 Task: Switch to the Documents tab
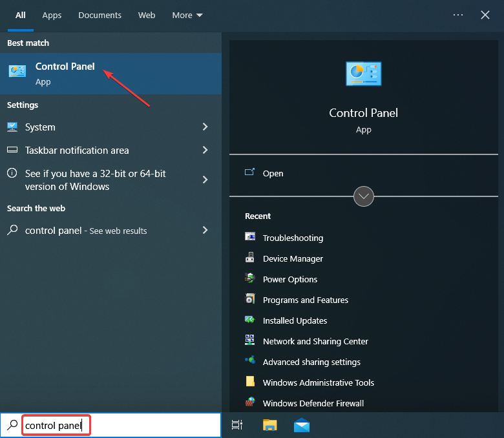100,15
